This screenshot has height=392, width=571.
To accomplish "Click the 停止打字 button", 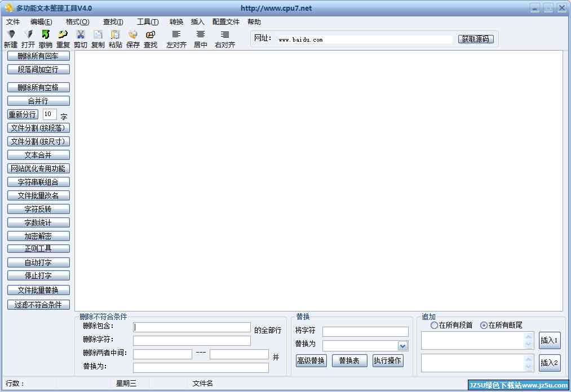I will (38, 275).
